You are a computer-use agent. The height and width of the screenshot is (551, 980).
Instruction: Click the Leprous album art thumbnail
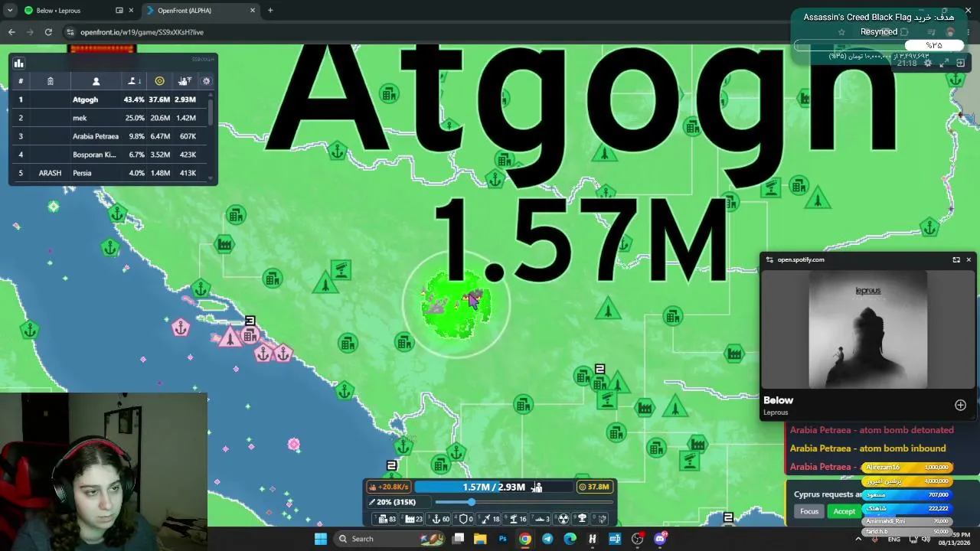click(868, 330)
